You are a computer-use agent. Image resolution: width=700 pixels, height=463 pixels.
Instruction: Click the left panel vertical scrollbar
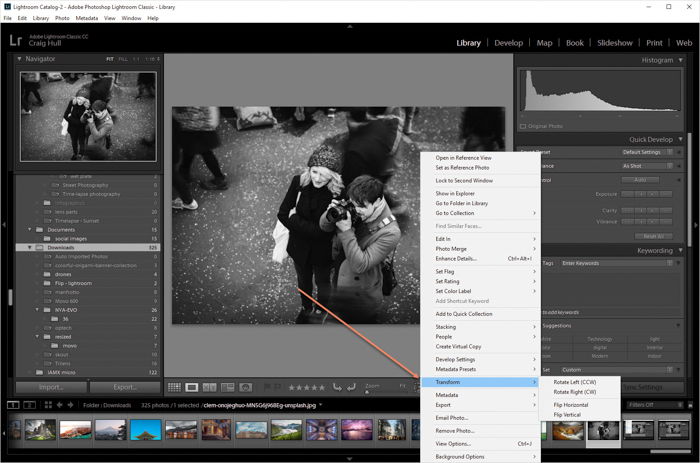coord(10,296)
